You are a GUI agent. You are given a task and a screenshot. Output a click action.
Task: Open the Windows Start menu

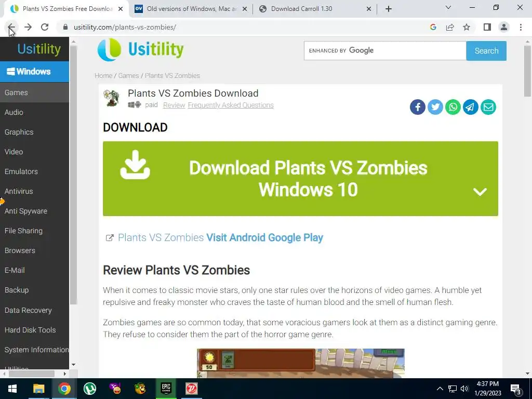(x=12, y=389)
